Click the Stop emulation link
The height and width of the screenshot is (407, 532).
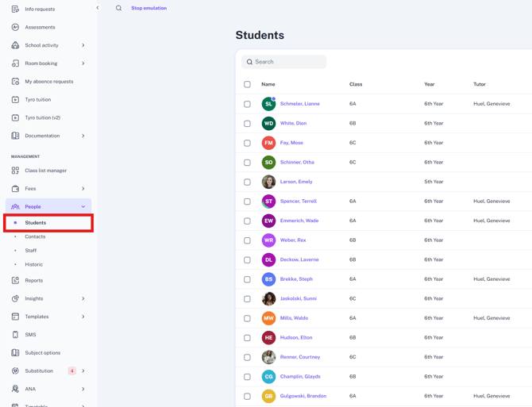(x=149, y=8)
